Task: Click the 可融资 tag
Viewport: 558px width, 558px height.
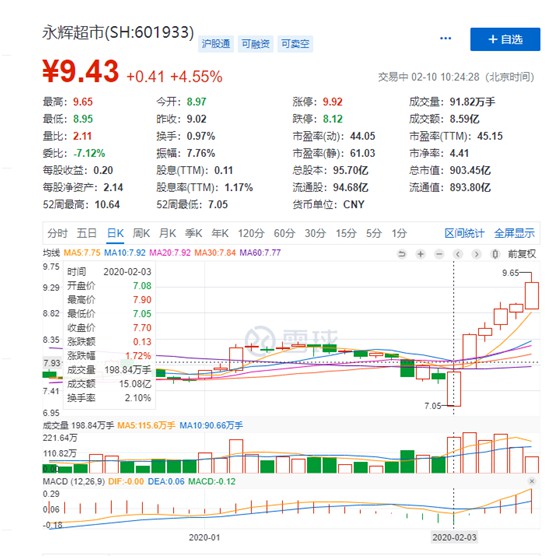Action: point(256,44)
